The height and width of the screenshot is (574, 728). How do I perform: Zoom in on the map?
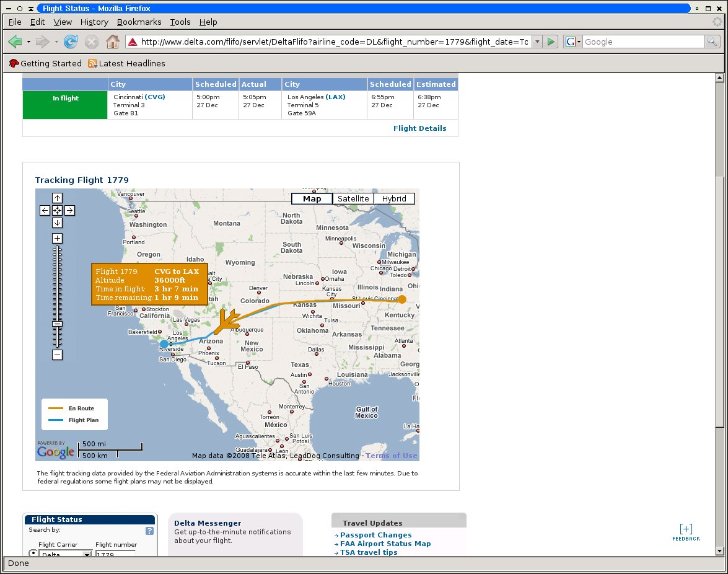tap(57, 238)
